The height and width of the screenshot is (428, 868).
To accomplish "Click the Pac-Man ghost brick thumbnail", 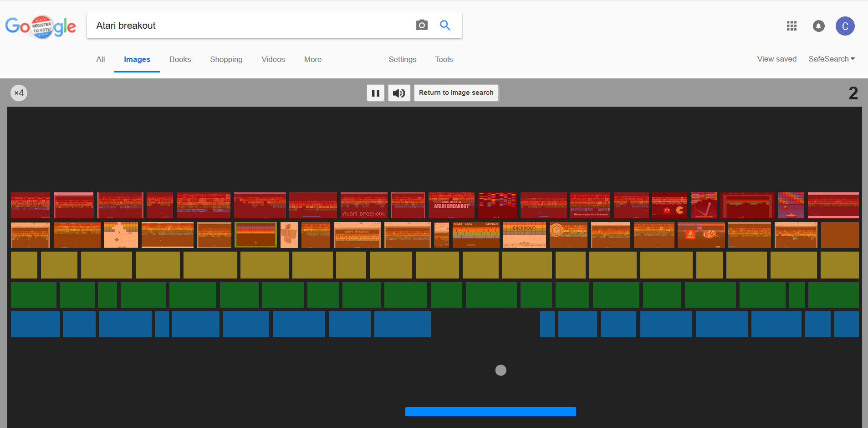I will click(x=669, y=205).
